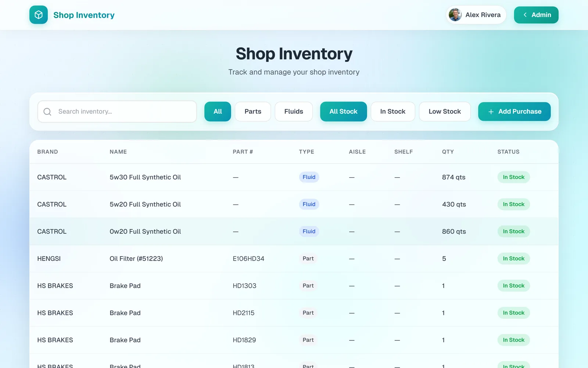Click the back chevron on Admin button
Screen dimensions: 588x368
pos(525,15)
